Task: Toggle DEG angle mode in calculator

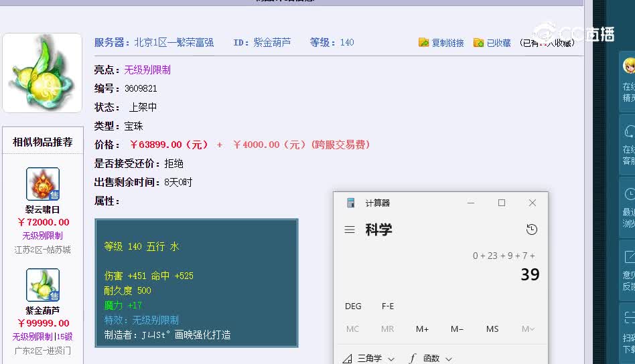Action: (353, 306)
